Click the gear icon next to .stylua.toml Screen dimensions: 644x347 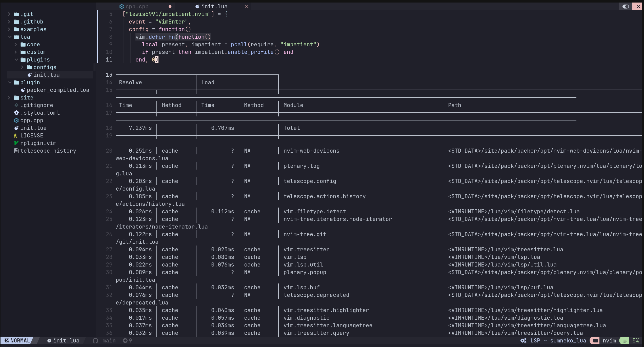[x=16, y=113]
